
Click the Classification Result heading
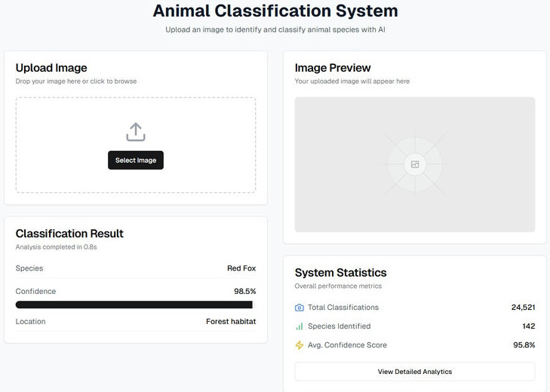coord(69,234)
